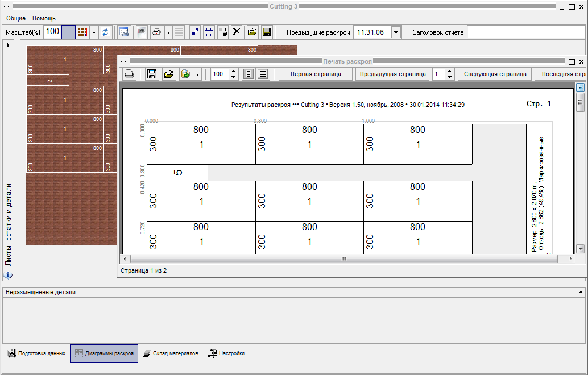
Task: Click the Последняя страница button
Action: pyautogui.click(x=561, y=74)
